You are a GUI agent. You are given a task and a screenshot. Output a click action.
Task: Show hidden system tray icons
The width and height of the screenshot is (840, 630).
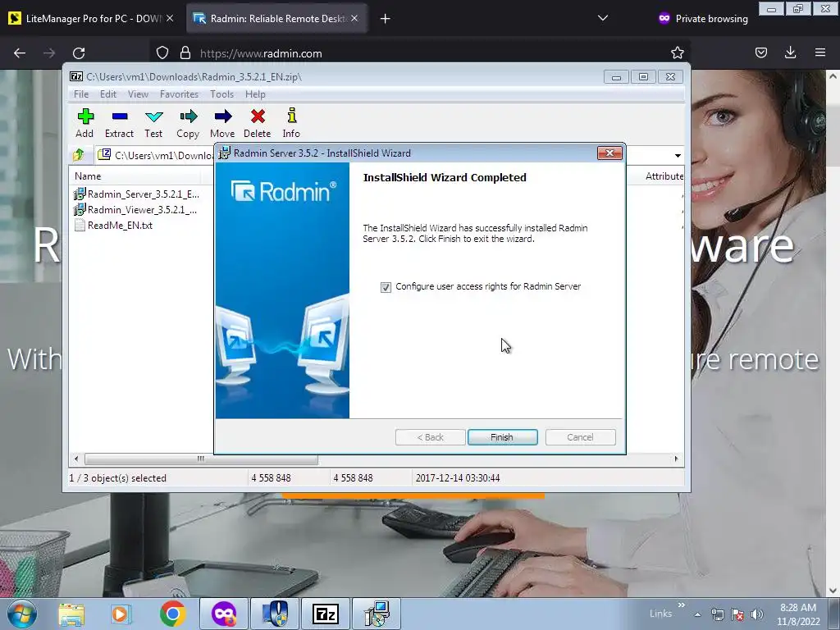coord(697,614)
